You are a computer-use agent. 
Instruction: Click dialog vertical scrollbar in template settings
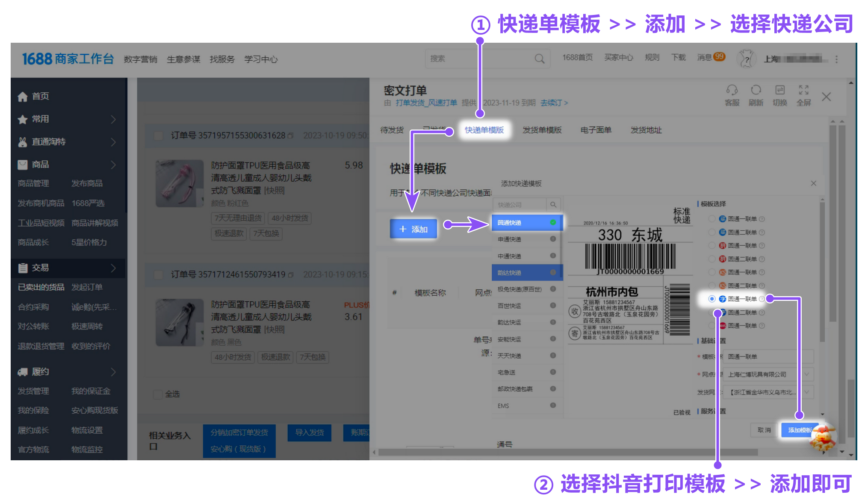822,271
